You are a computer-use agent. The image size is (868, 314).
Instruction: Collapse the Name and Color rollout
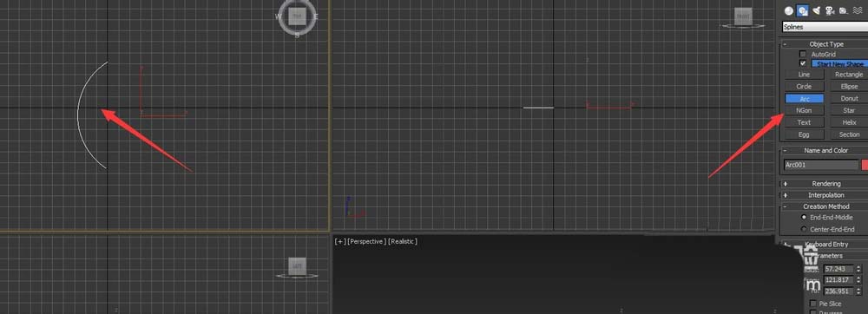pos(825,150)
